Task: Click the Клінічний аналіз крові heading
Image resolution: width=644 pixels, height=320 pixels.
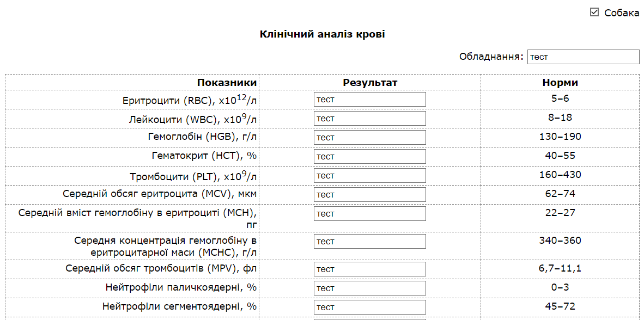Action: click(x=323, y=34)
